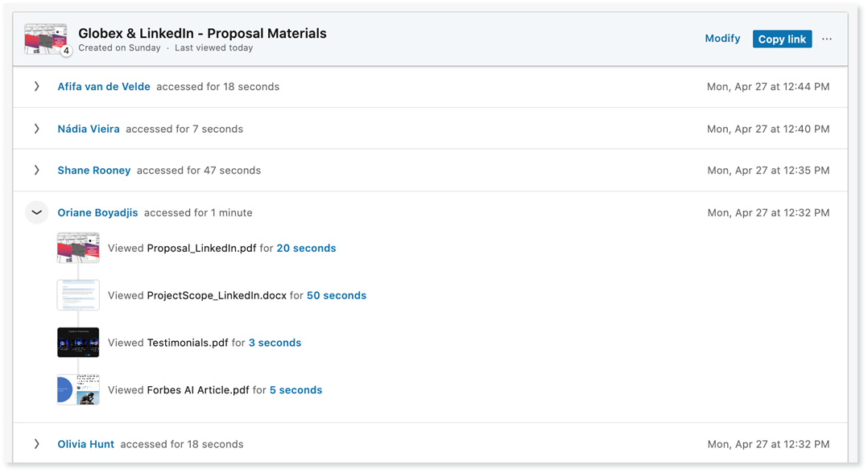Click the Copy link button
Viewport: 868px width, 473px height.
tap(782, 39)
